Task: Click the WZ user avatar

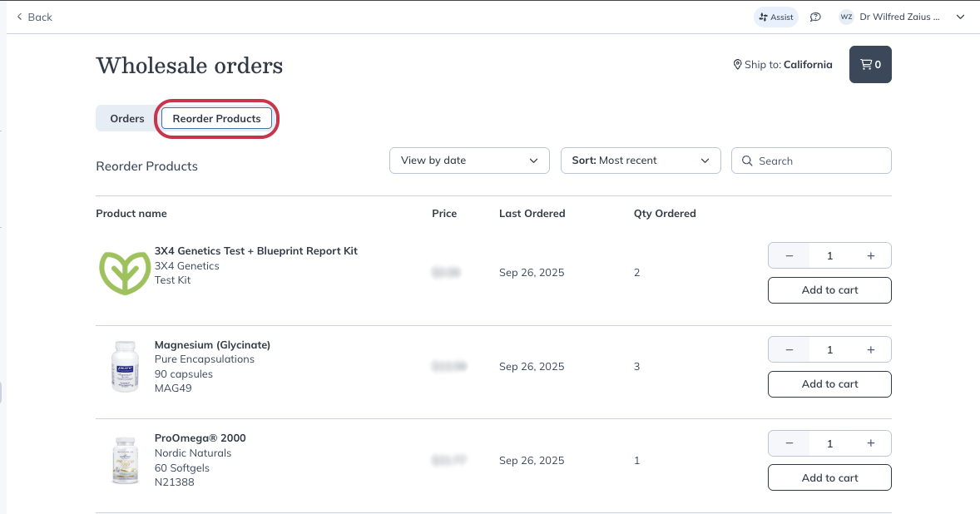Action: (x=846, y=17)
